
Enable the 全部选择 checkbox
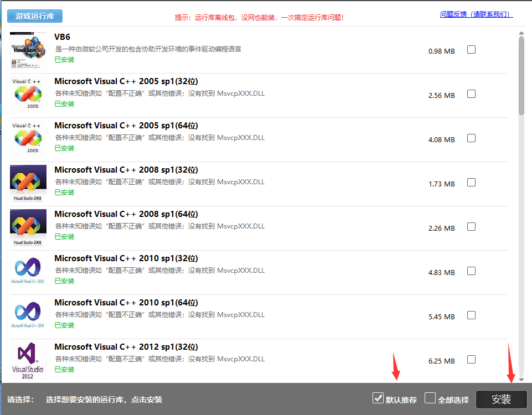point(430,398)
